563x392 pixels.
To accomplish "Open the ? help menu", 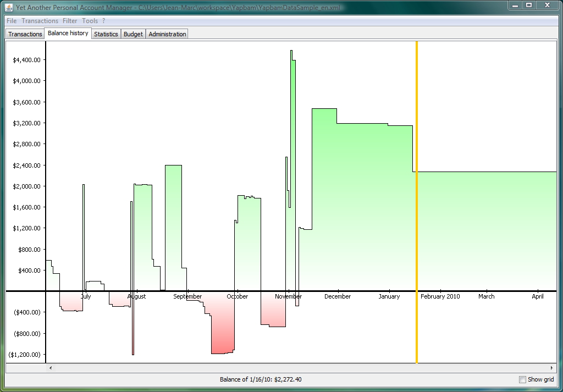I will pos(103,21).
